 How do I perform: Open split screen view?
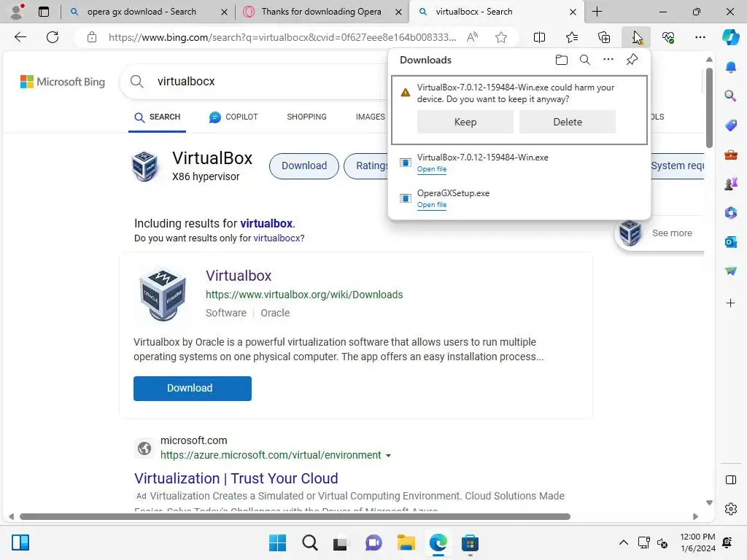[x=539, y=37]
